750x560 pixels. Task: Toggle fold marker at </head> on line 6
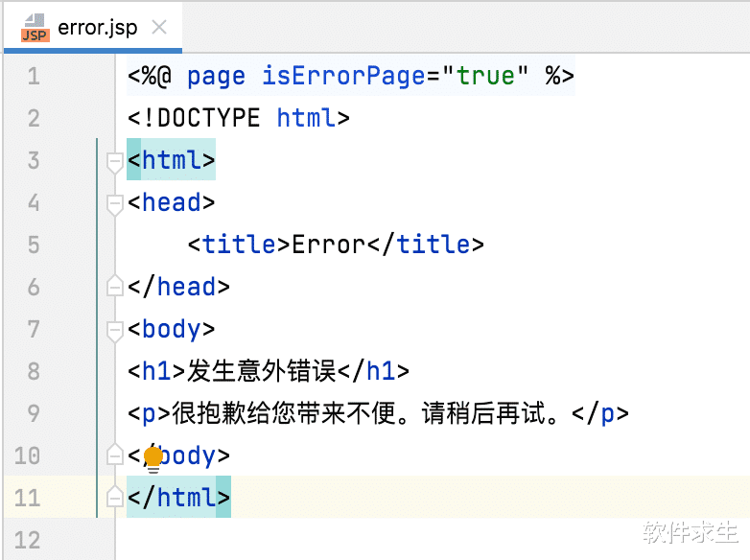114,286
